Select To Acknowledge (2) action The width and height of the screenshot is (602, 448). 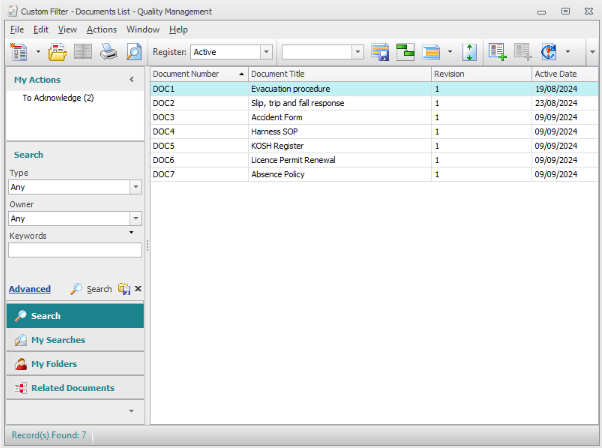pyautogui.click(x=58, y=98)
